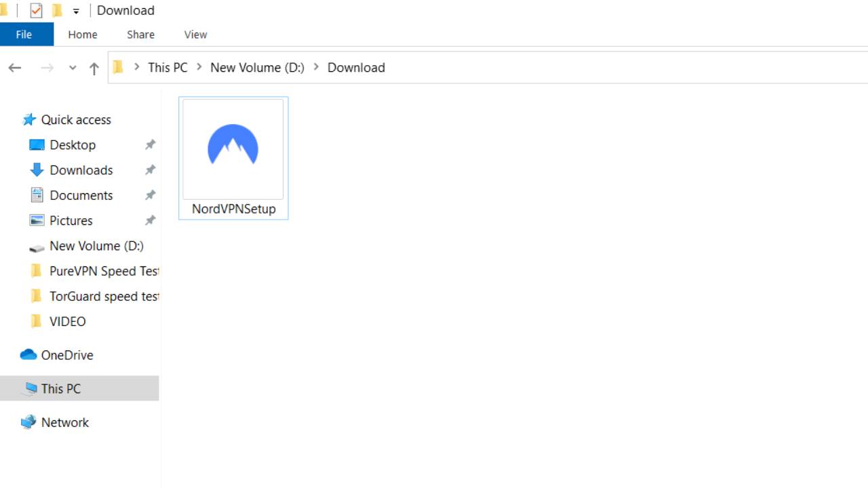Image resolution: width=868 pixels, height=488 pixels.
Task: Switch to the Home ribbon tab
Action: tap(83, 35)
